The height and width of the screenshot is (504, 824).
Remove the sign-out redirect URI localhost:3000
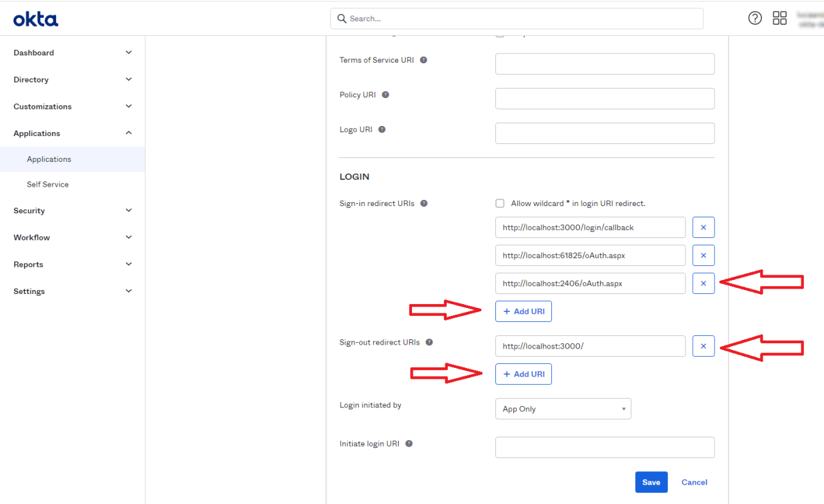(x=703, y=346)
